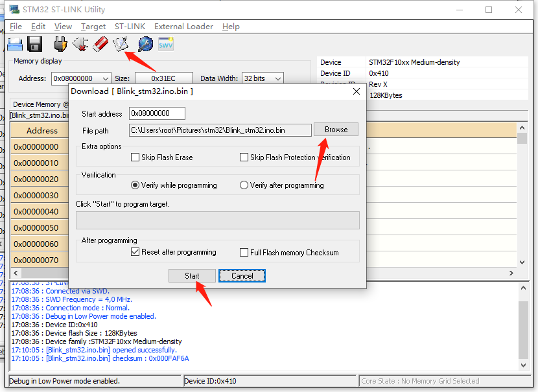538x392 pixels.
Task: Connect to target plug icon
Action: click(60, 44)
